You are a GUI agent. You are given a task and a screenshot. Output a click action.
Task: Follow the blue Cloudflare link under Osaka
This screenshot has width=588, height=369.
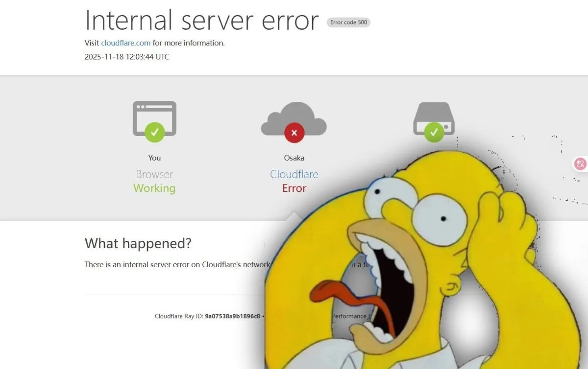click(294, 174)
